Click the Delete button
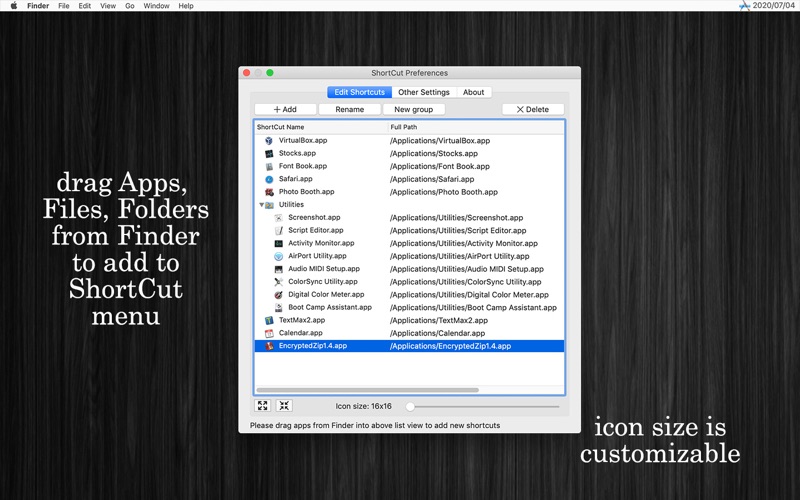 pyautogui.click(x=533, y=109)
